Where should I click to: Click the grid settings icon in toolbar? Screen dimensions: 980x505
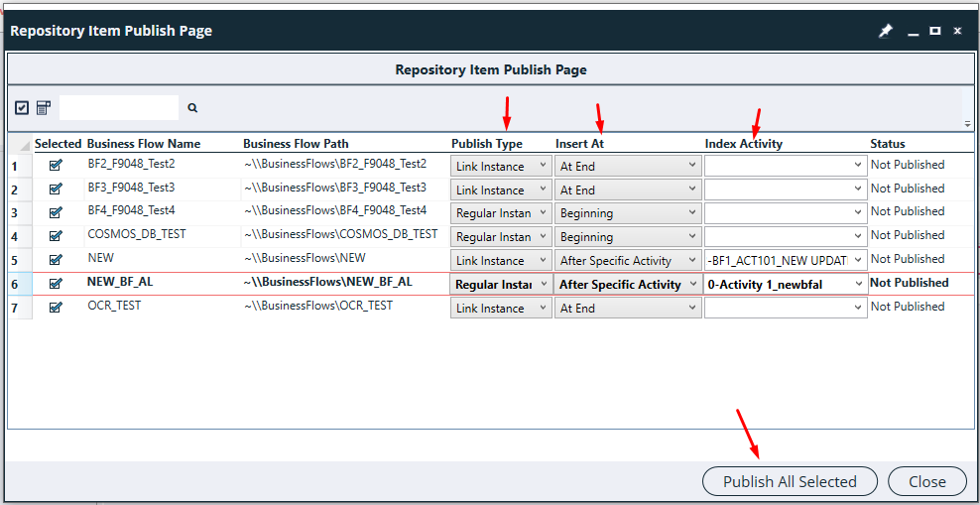coord(44,108)
